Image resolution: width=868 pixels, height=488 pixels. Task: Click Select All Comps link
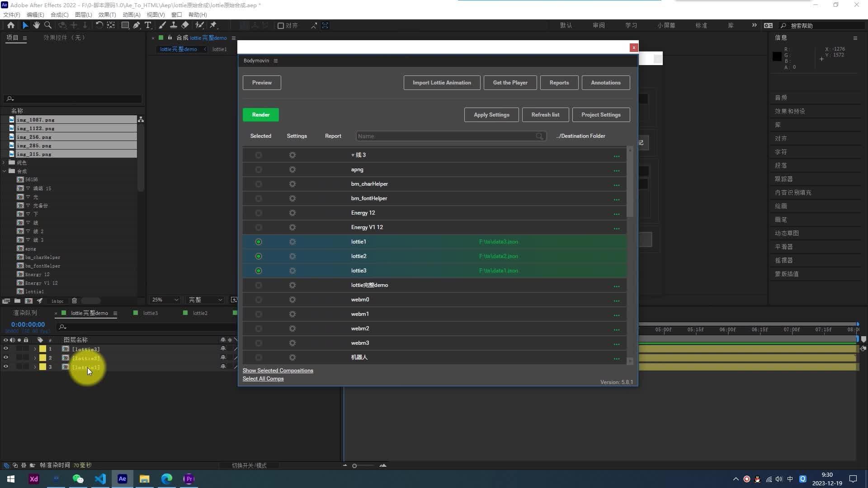pyautogui.click(x=263, y=379)
